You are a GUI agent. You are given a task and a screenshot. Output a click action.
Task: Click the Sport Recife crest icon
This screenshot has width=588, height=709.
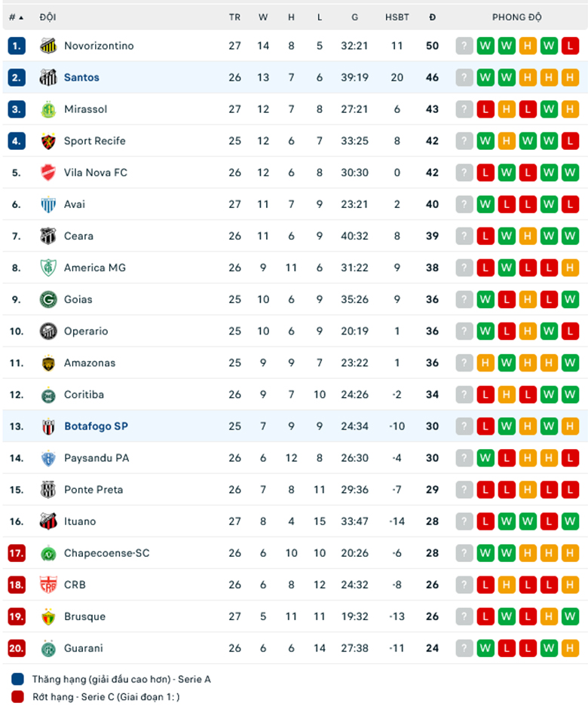coord(48,141)
